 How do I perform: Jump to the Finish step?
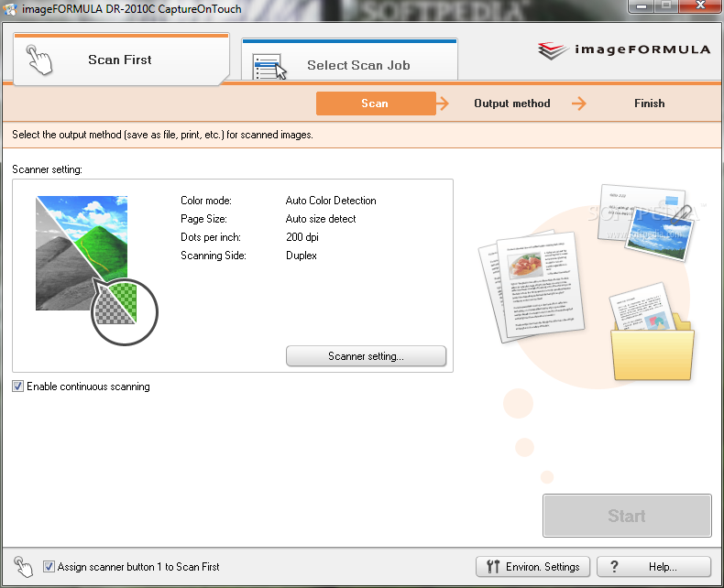[x=649, y=103]
